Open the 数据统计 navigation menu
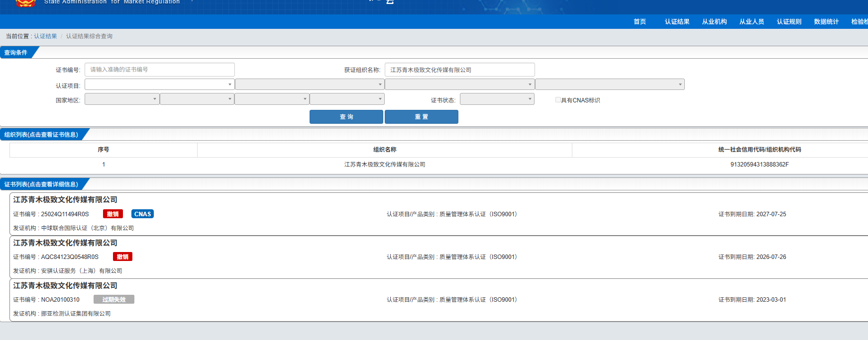868x340 pixels. (826, 21)
